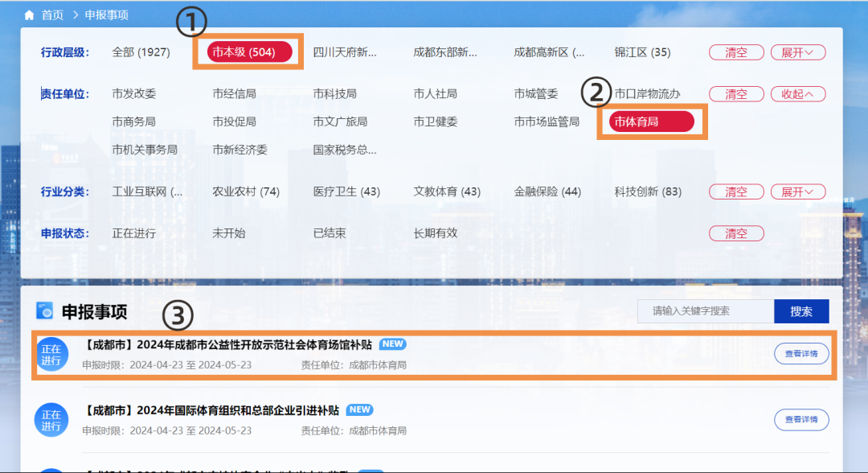Select 全部 (1927) administrative level
Viewport: 868px width, 473px height.
point(141,52)
